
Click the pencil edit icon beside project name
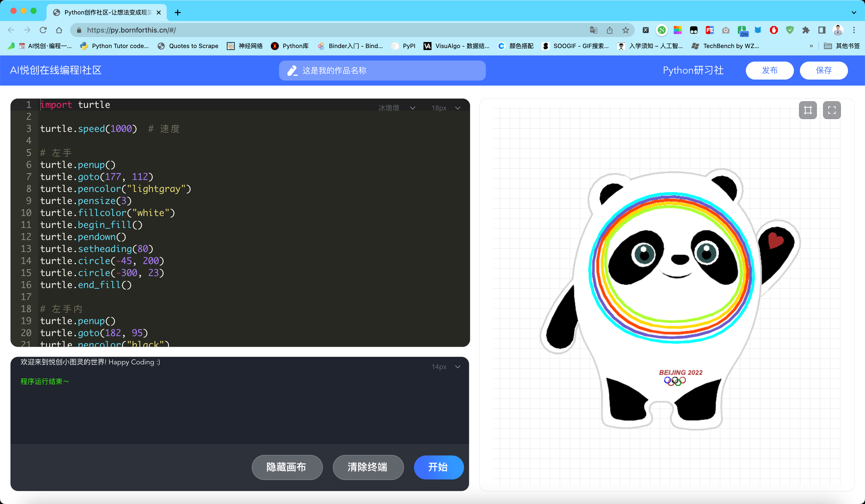(292, 71)
